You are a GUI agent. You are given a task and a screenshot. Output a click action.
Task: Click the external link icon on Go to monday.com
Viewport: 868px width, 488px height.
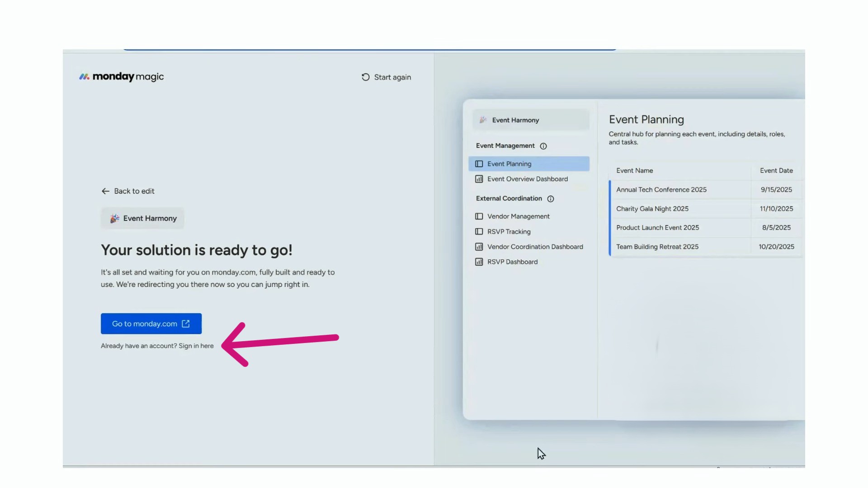(186, 324)
